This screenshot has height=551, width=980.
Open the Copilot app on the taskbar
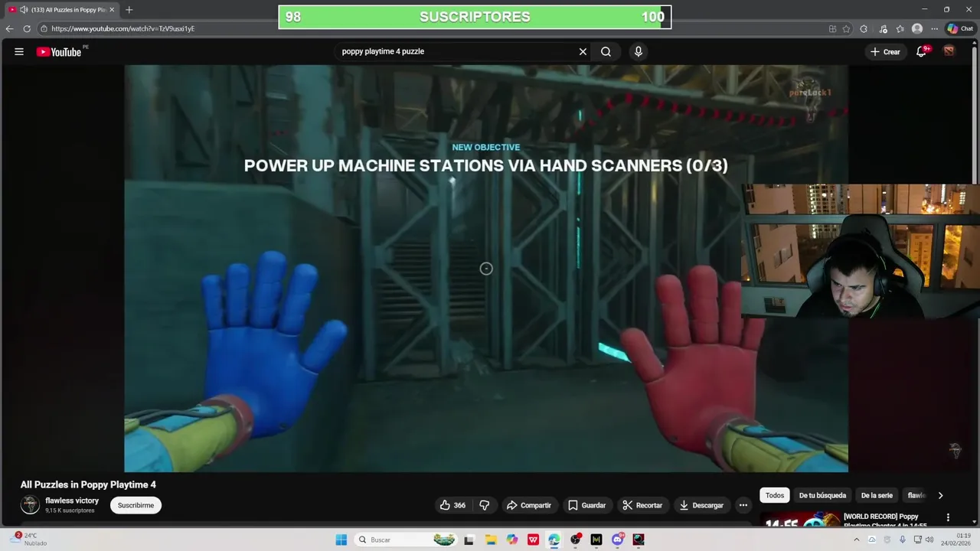(512, 540)
